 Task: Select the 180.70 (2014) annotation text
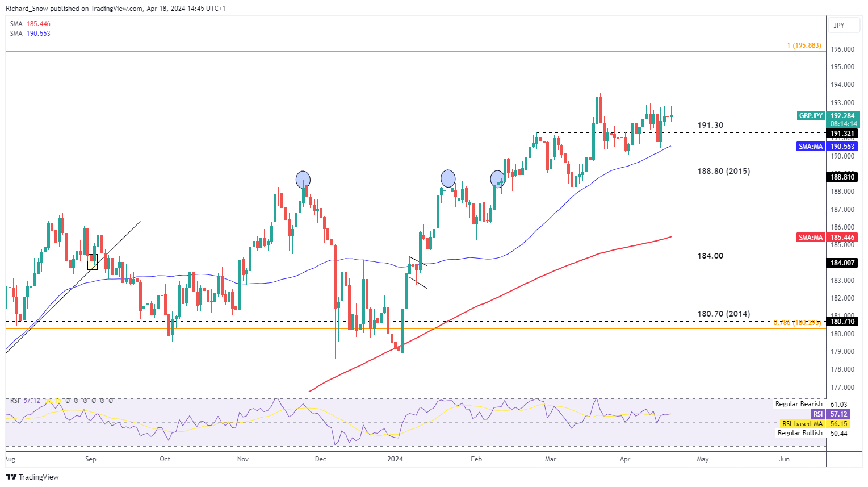(x=723, y=314)
